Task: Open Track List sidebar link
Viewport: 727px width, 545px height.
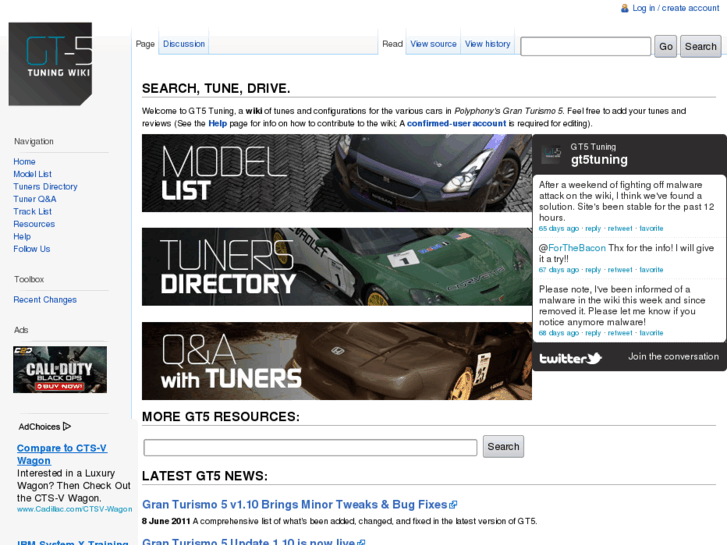Action: pyautogui.click(x=32, y=212)
